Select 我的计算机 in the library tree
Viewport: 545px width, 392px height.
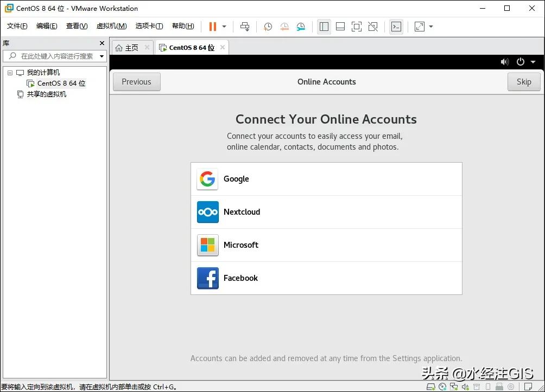43,73
